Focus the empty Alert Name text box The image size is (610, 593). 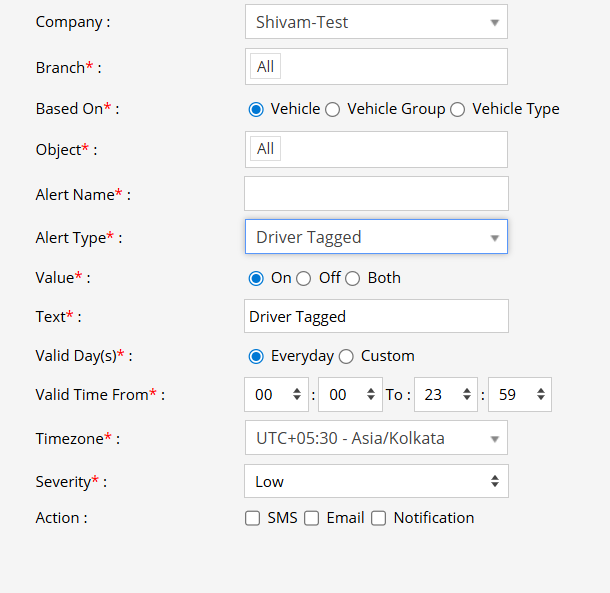coord(376,194)
